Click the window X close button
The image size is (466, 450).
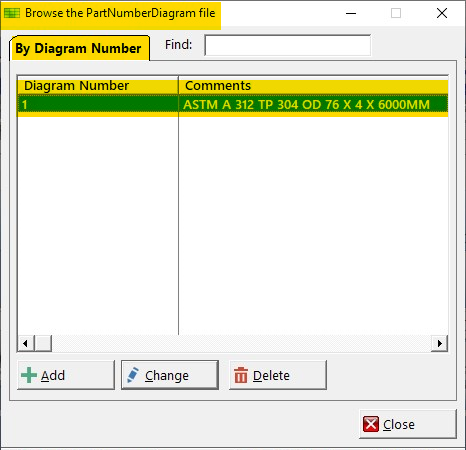pos(442,13)
